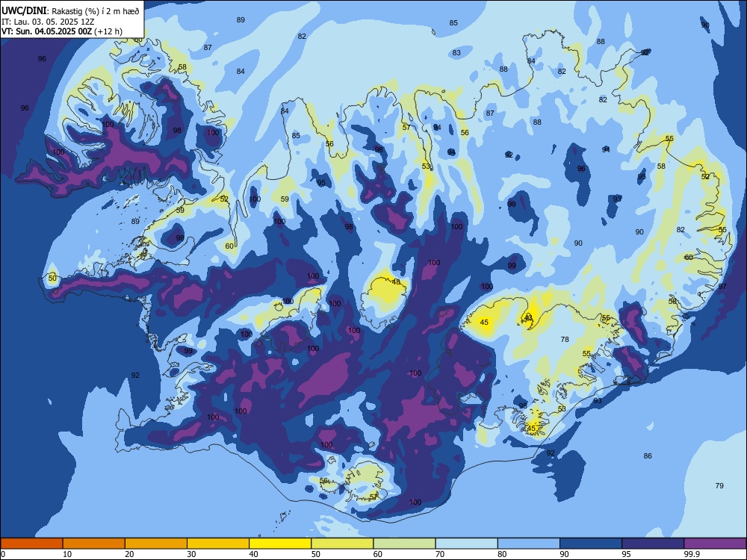Viewport: 747px width, 560px height.
Task: Click the '40' tick label on the color scale
Action: (x=253, y=554)
